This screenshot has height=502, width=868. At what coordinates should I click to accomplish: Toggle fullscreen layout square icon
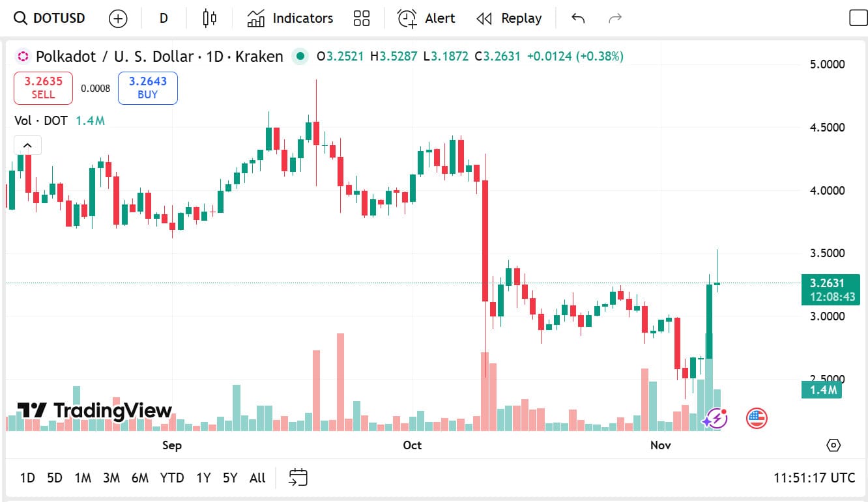click(x=858, y=18)
